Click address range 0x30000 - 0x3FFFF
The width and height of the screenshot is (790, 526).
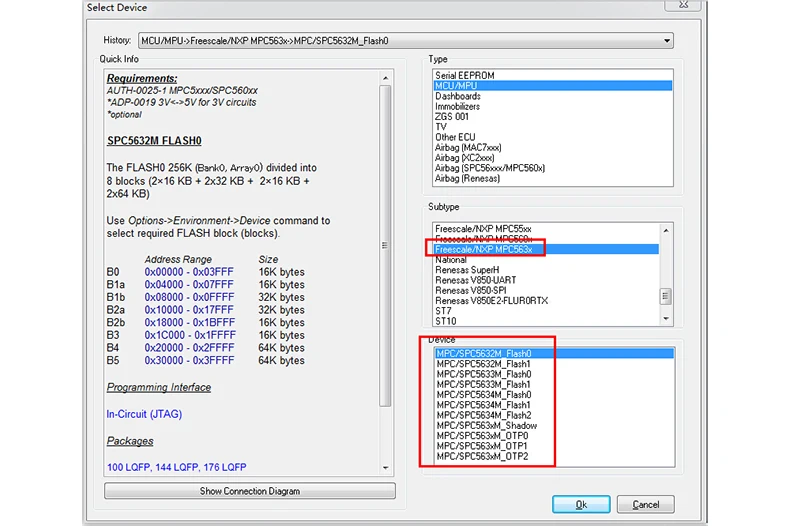189,360
